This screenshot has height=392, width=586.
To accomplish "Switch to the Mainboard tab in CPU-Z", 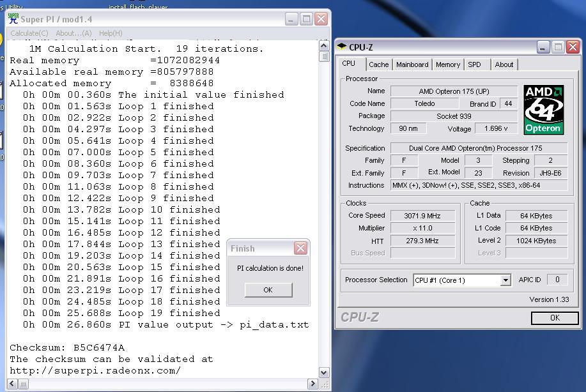I will pyautogui.click(x=412, y=64).
